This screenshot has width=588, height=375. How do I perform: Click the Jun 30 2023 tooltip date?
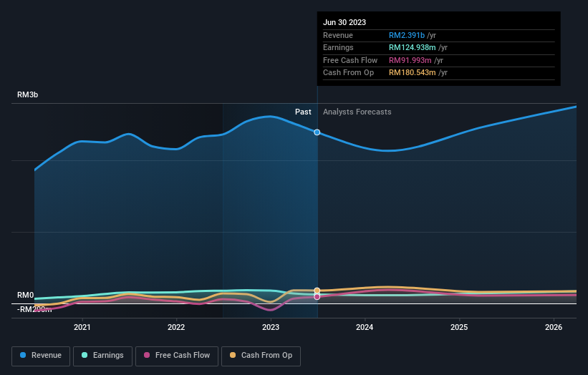coord(344,22)
